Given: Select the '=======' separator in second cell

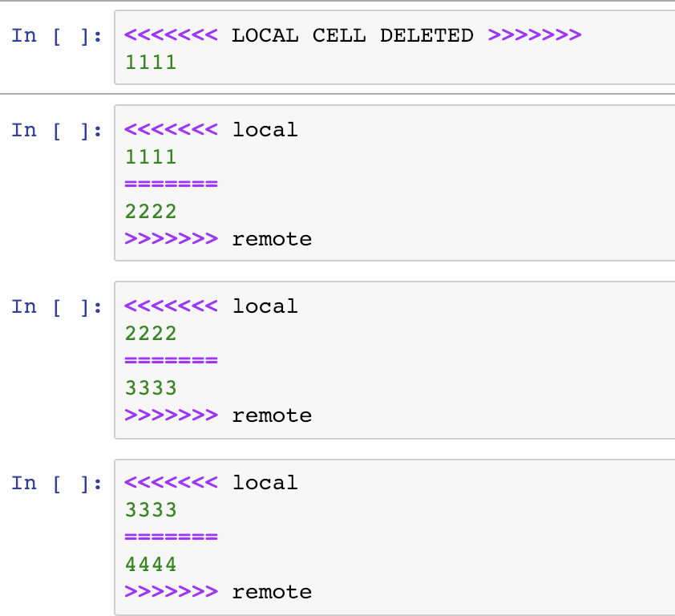Looking at the screenshot, I should (170, 183).
